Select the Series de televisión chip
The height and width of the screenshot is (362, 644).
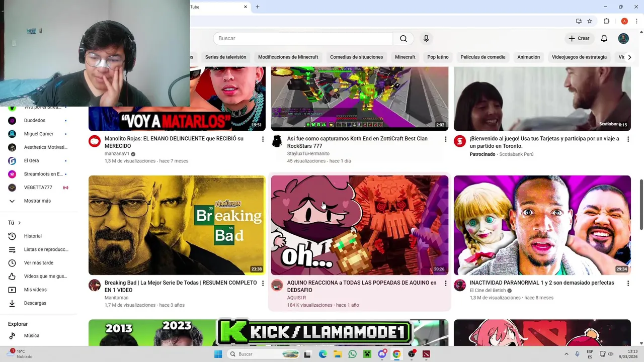pyautogui.click(x=225, y=57)
